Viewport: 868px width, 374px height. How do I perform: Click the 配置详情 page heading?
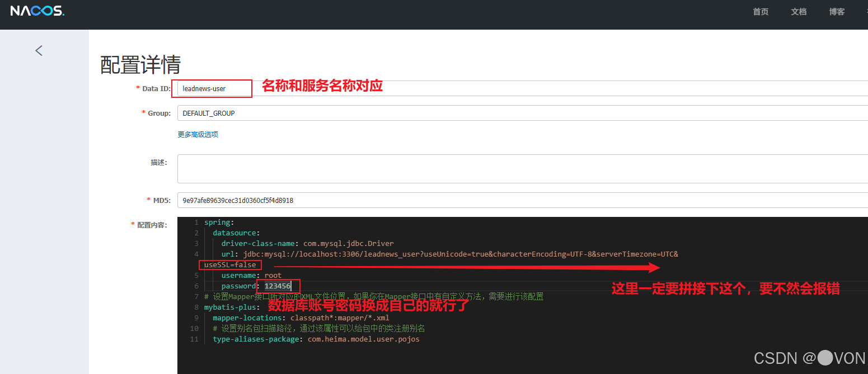[140, 65]
